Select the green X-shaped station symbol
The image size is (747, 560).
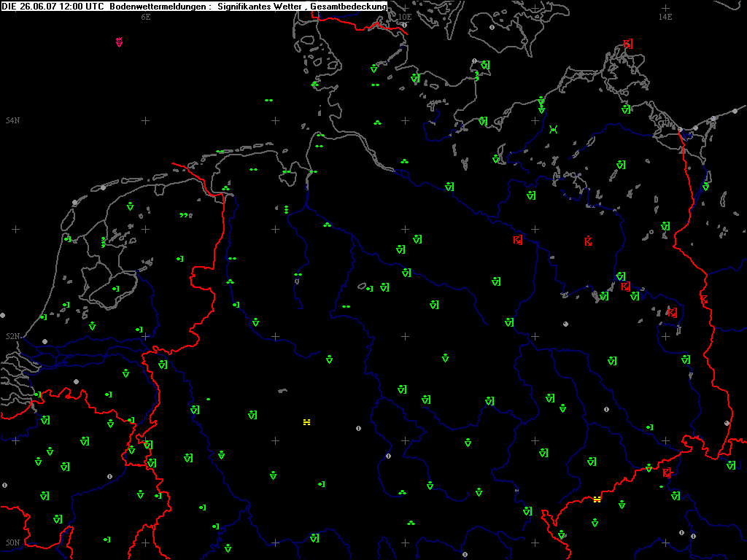pos(554,129)
